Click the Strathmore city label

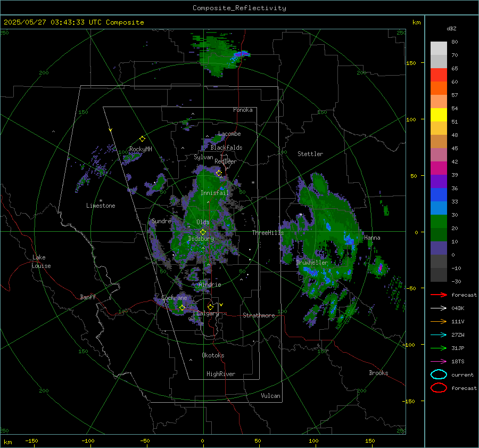259,315
